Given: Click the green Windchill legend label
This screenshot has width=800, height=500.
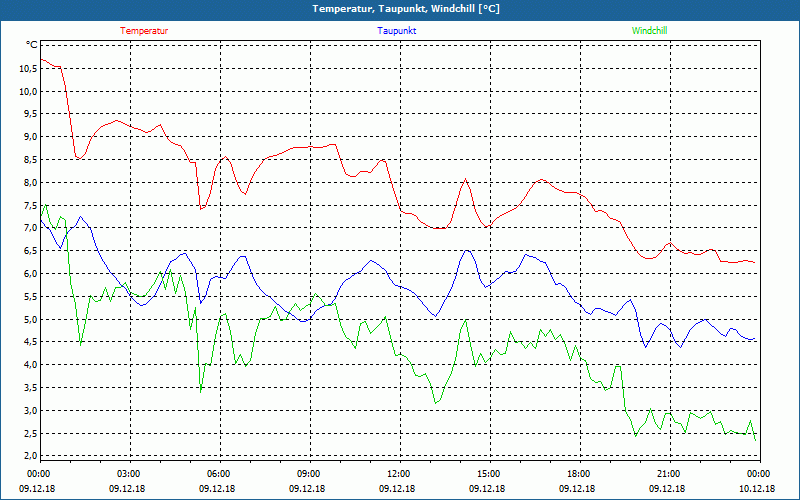Looking at the screenshot, I should point(649,31).
